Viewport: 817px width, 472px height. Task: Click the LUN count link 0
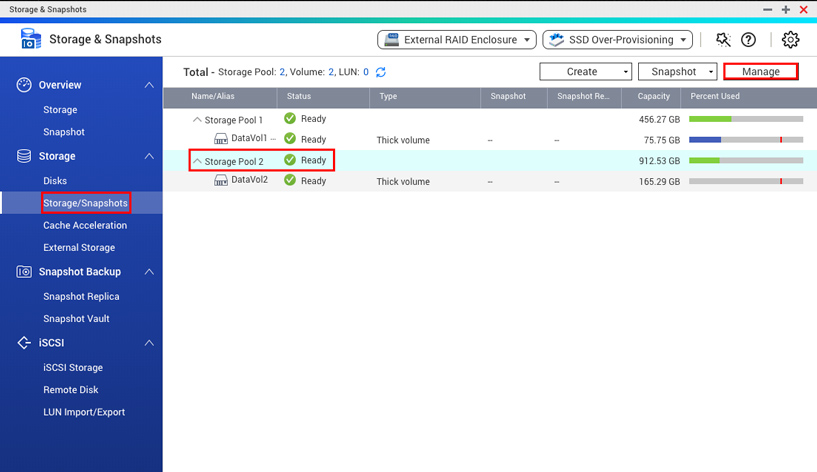(x=366, y=72)
